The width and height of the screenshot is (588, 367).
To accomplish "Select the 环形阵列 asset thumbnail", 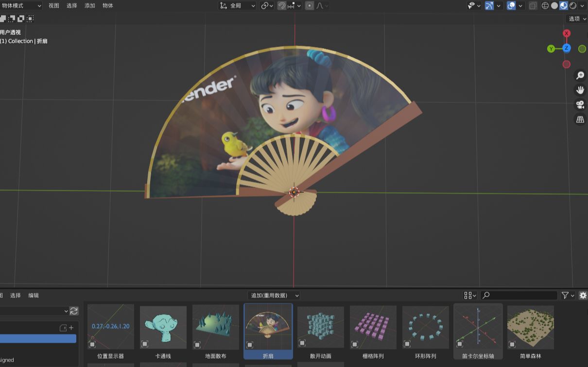I will [x=426, y=328].
